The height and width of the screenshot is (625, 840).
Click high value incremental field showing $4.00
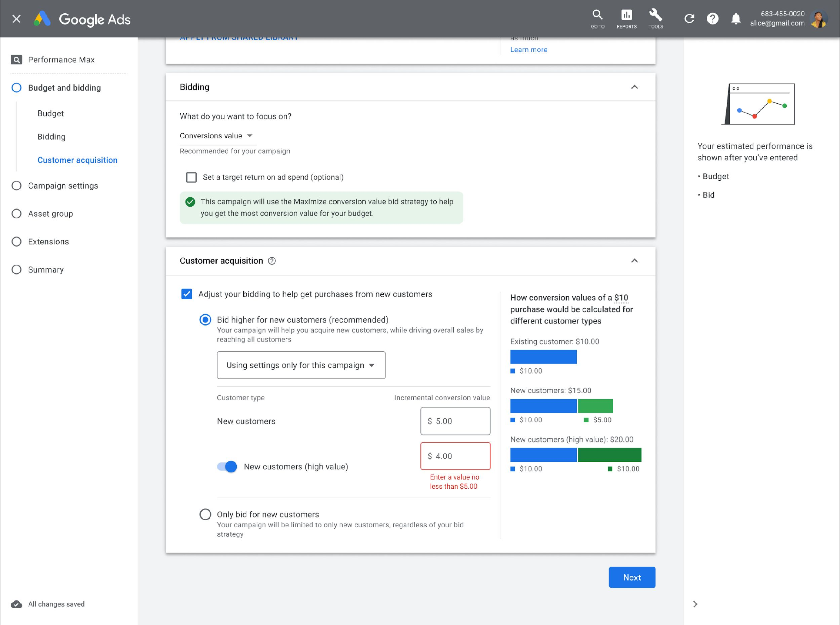tap(455, 456)
